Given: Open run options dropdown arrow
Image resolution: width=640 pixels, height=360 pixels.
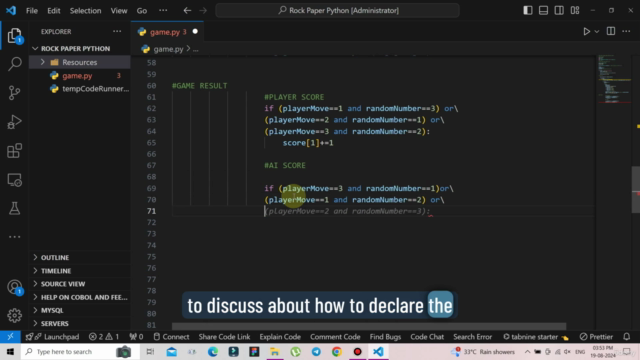Looking at the screenshot, I should pos(596,31).
